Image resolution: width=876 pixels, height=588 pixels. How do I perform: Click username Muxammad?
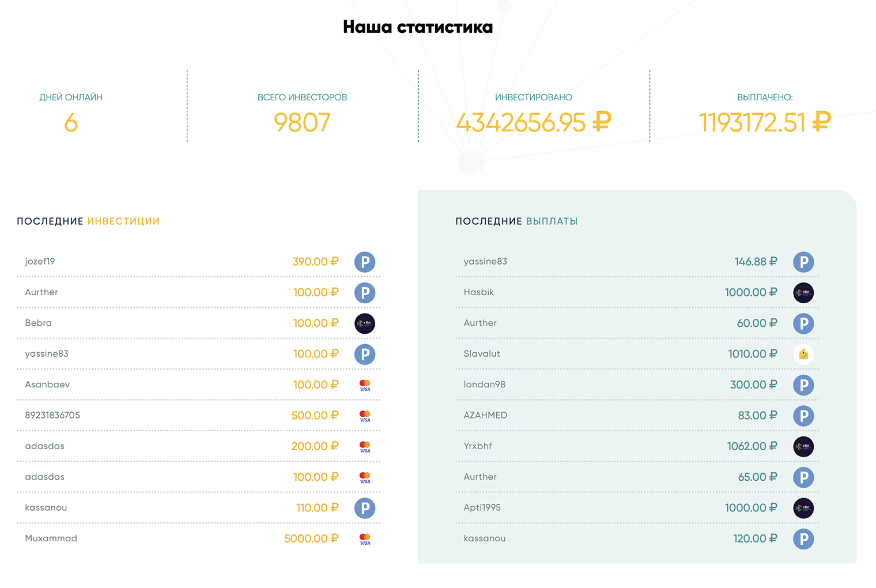[51, 538]
